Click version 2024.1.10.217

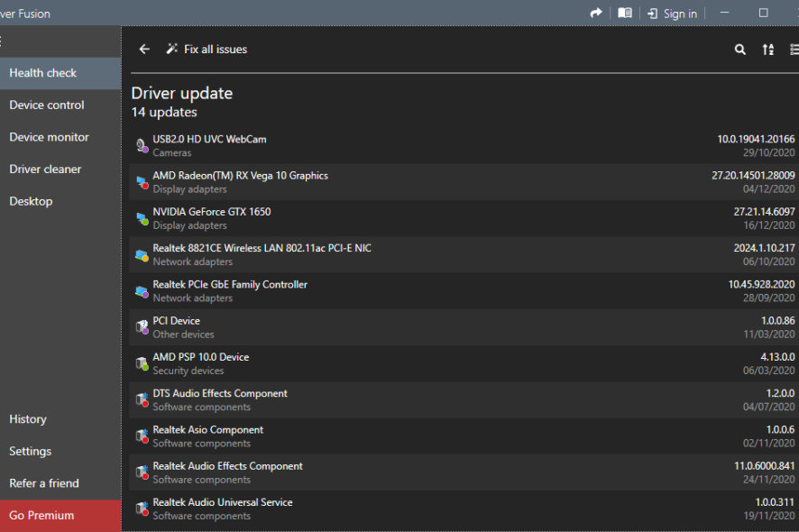(764, 248)
